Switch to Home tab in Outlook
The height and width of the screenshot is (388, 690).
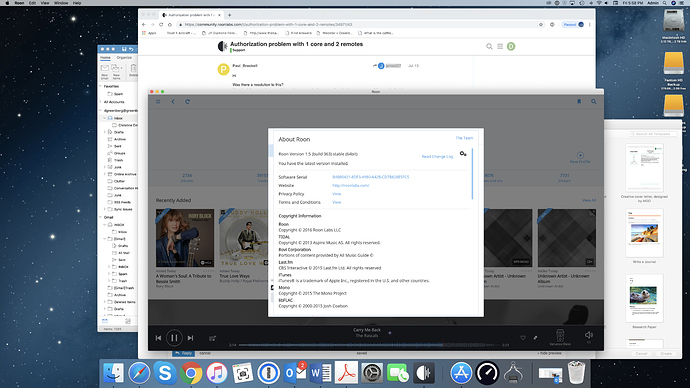pos(105,58)
